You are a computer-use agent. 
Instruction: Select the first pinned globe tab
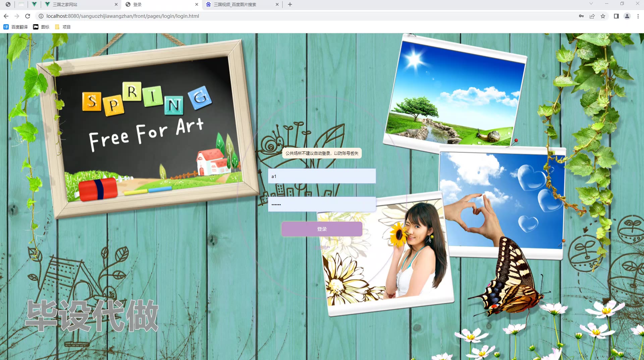[8, 4]
